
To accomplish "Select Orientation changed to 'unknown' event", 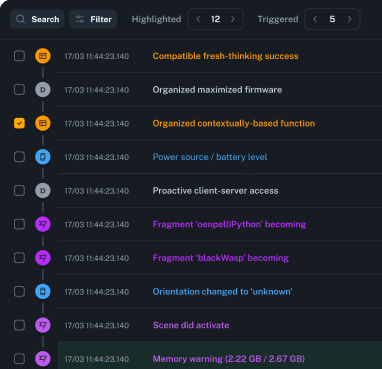I will [222, 292].
